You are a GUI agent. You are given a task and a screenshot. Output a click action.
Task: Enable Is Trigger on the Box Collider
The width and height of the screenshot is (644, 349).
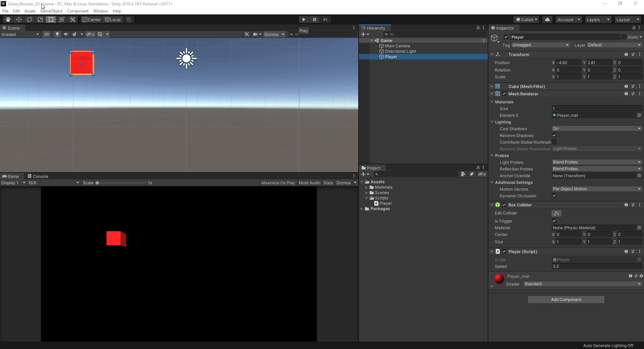coord(554,221)
